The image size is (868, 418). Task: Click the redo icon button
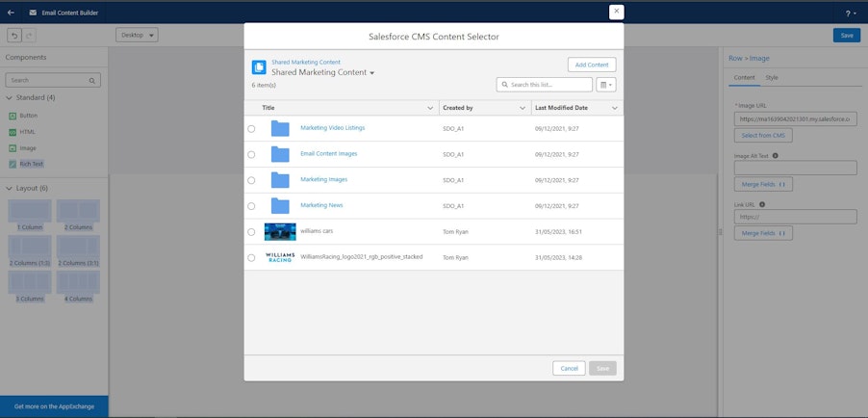coord(29,36)
